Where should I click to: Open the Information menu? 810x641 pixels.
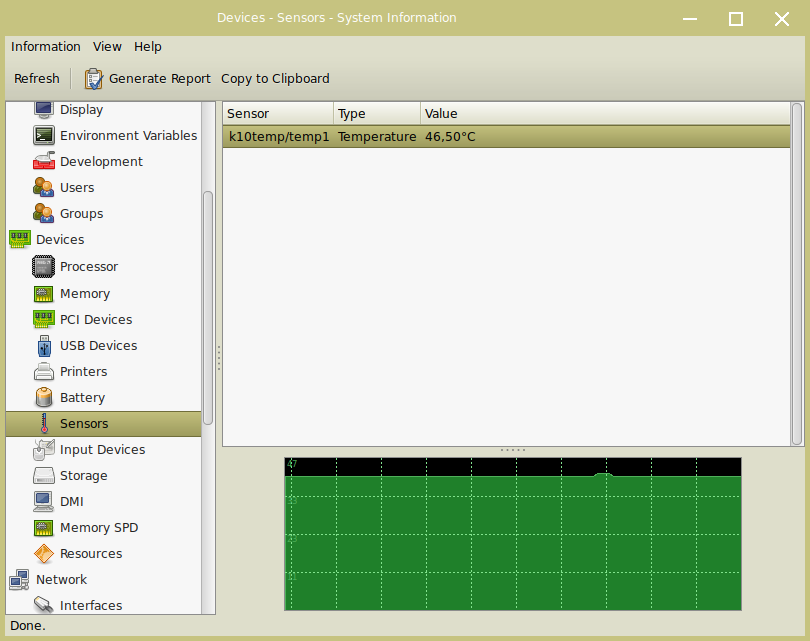point(45,46)
